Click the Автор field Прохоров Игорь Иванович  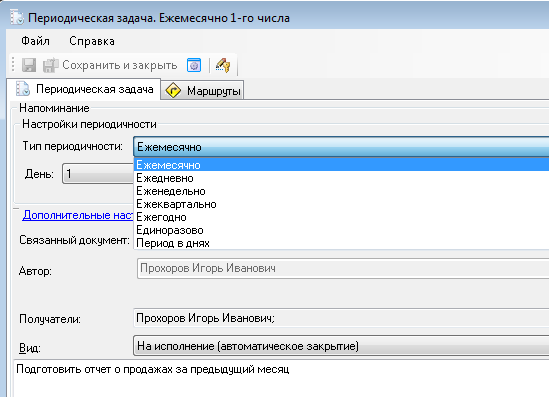(x=343, y=269)
